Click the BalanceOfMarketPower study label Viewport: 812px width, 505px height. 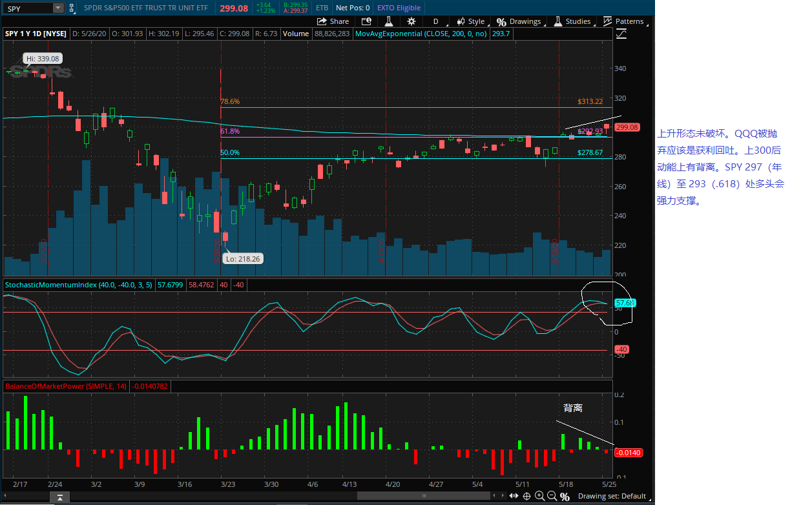[66, 386]
